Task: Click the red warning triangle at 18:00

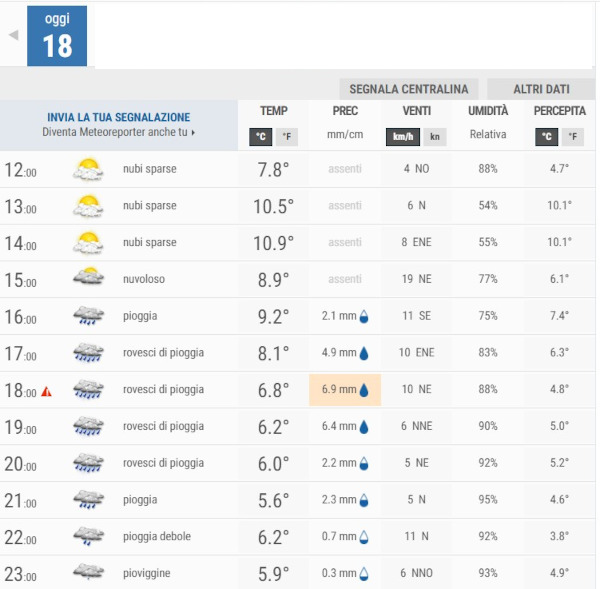Action: tap(46, 390)
